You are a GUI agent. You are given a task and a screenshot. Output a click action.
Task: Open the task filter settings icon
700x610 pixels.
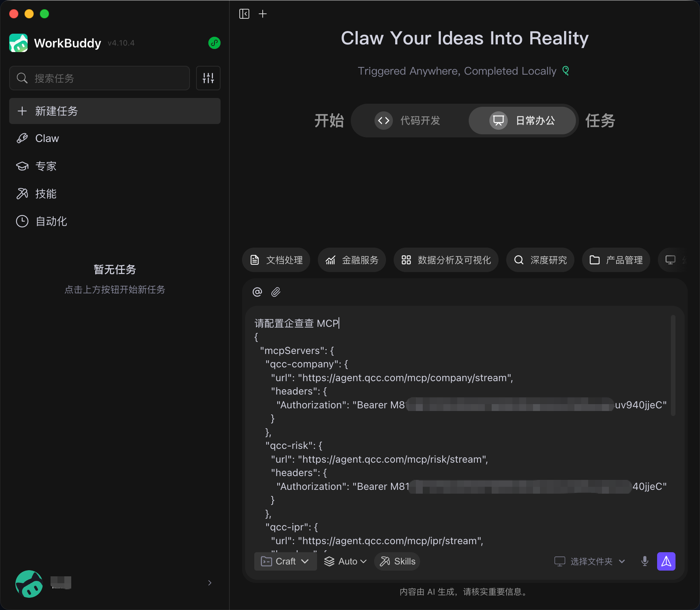tap(208, 78)
